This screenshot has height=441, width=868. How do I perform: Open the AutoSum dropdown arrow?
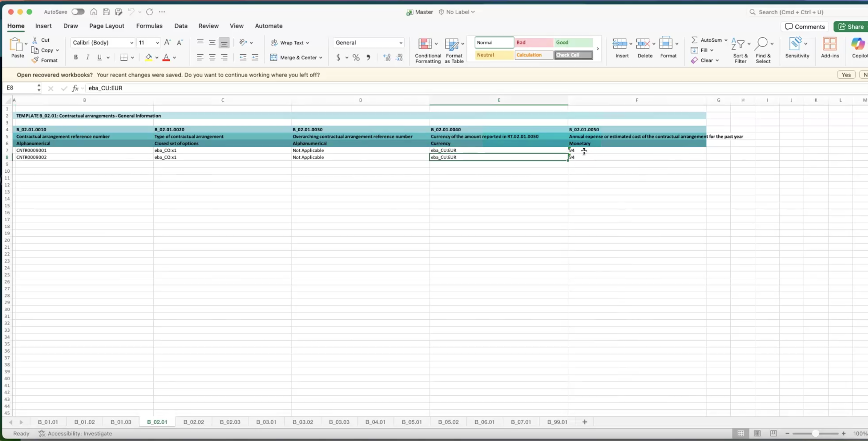point(726,40)
